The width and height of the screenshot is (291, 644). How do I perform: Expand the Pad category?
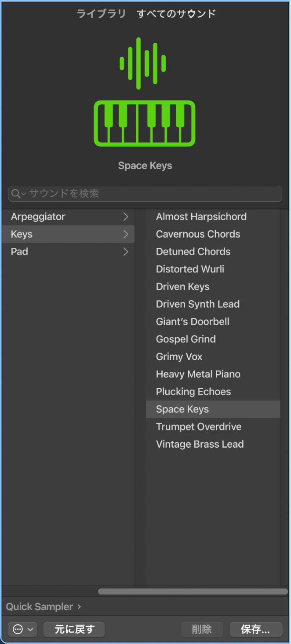(126, 251)
